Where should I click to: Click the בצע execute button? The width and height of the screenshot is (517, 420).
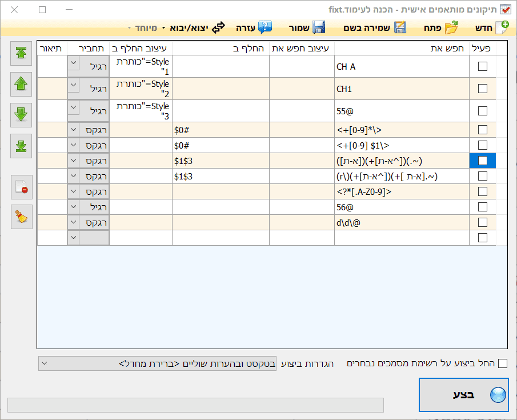pos(463,395)
